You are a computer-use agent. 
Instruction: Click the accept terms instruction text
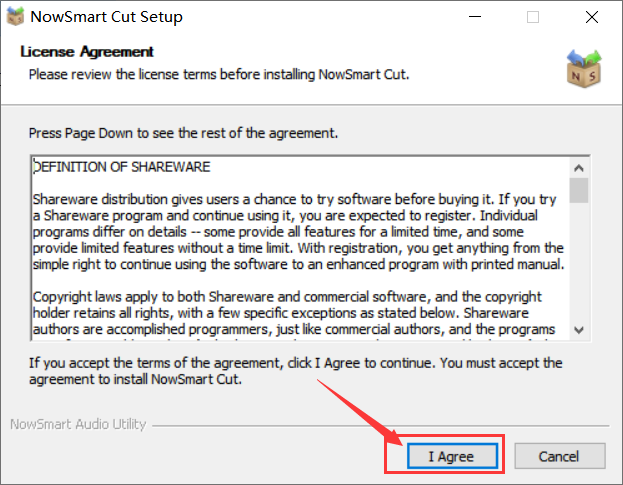(296, 371)
